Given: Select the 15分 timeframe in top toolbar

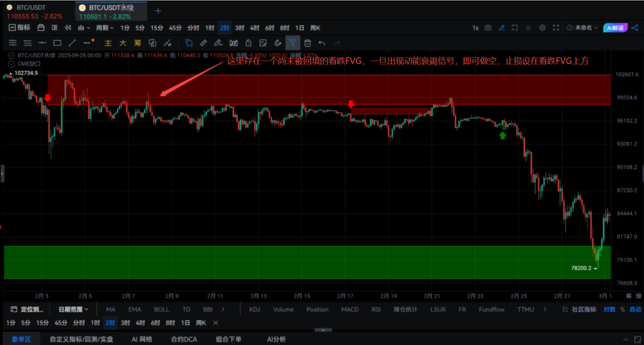Looking at the screenshot, I should [x=157, y=28].
